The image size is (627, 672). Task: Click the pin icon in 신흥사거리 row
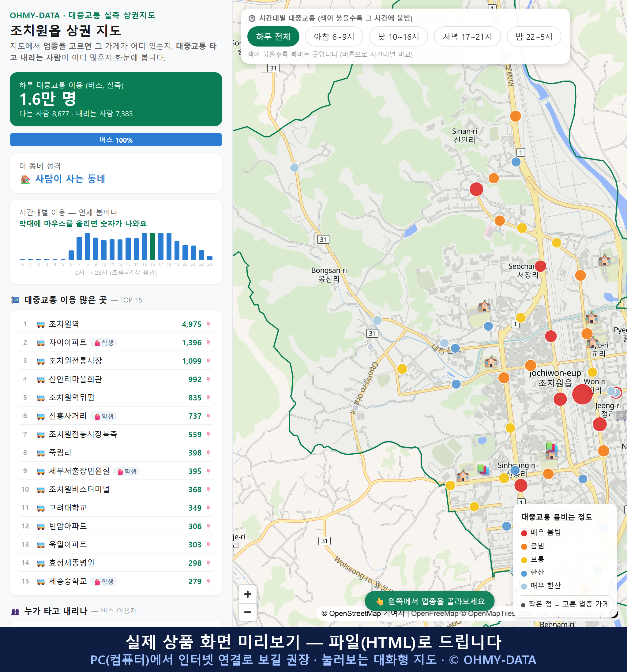[x=208, y=416]
